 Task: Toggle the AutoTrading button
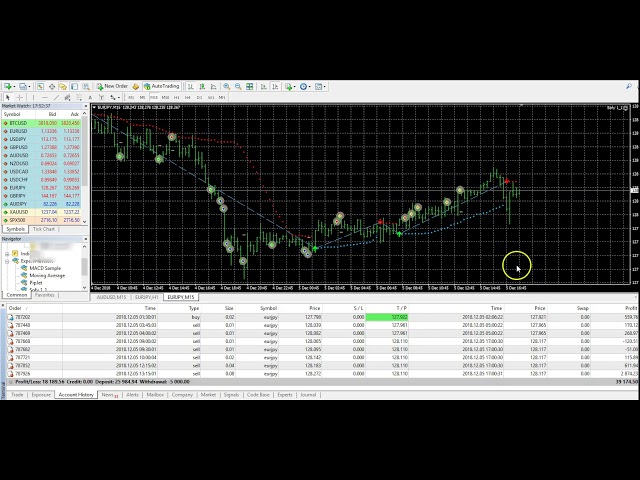(x=160, y=86)
